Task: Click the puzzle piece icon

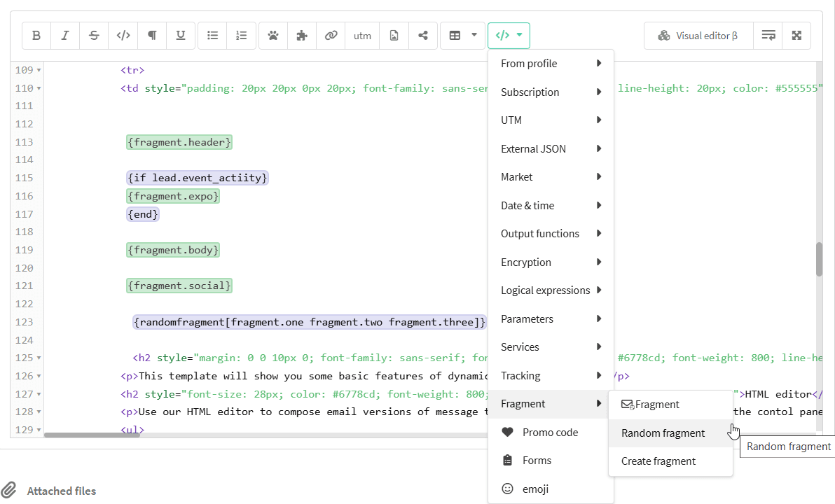Action: (x=302, y=36)
